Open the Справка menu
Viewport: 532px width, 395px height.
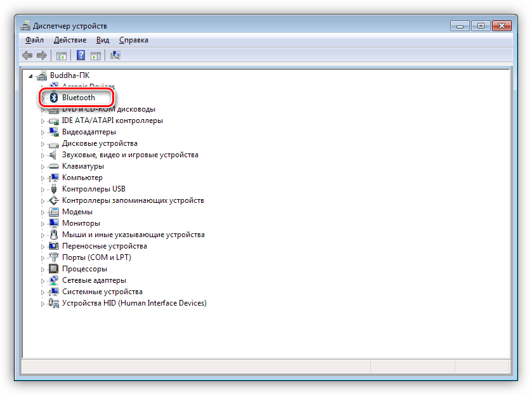click(x=134, y=40)
